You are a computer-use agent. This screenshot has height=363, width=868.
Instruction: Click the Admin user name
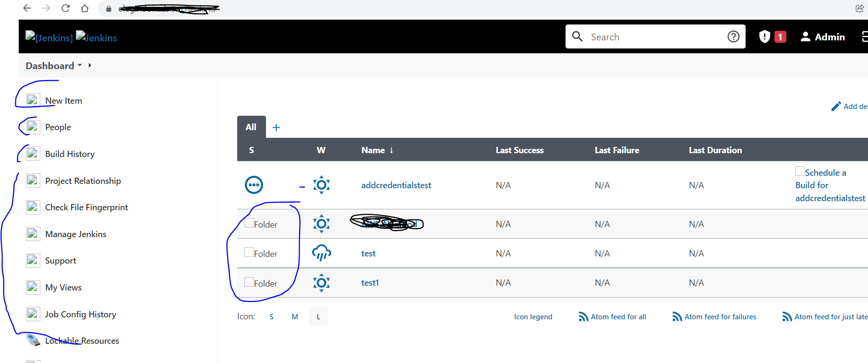(830, 36)
